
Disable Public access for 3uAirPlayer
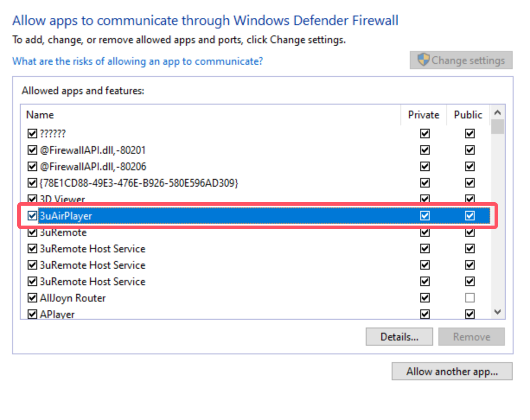pyautogui.click(x=470, y=216)
